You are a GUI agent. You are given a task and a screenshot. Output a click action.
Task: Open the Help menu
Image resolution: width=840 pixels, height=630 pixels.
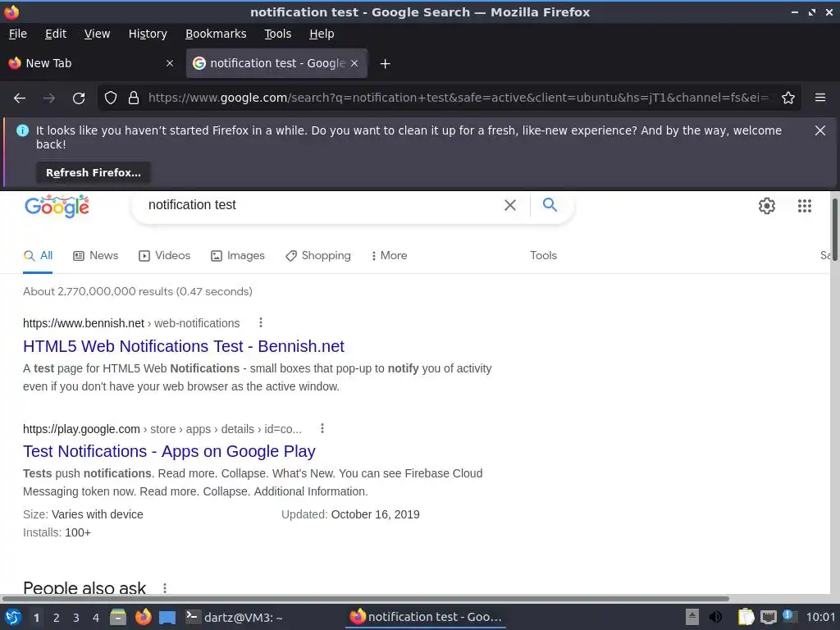coord(322,34)
